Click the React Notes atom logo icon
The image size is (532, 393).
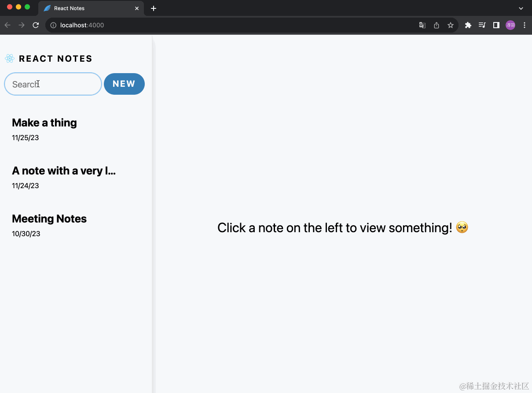(9, 58)
